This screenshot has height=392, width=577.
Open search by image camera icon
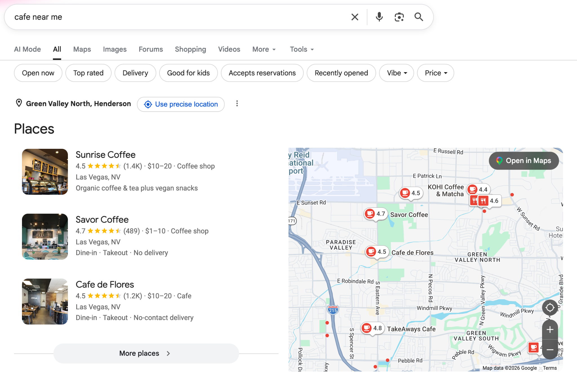(x=399, y=17)
